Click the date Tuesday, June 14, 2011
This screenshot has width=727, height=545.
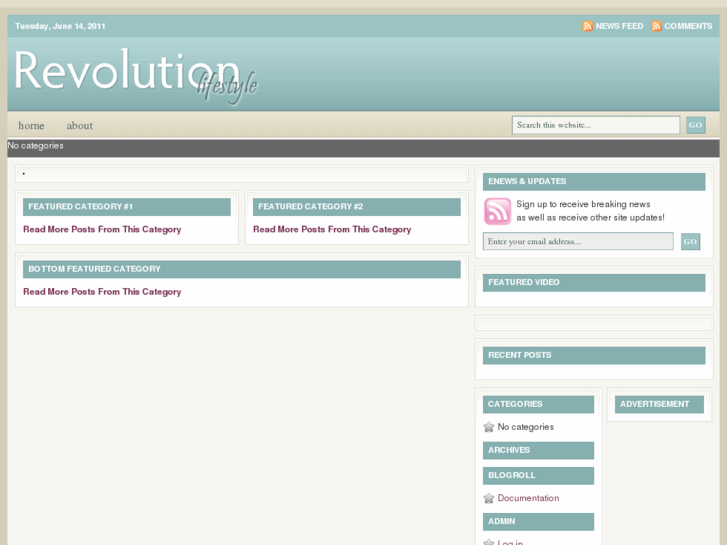(x=60, y=26)
